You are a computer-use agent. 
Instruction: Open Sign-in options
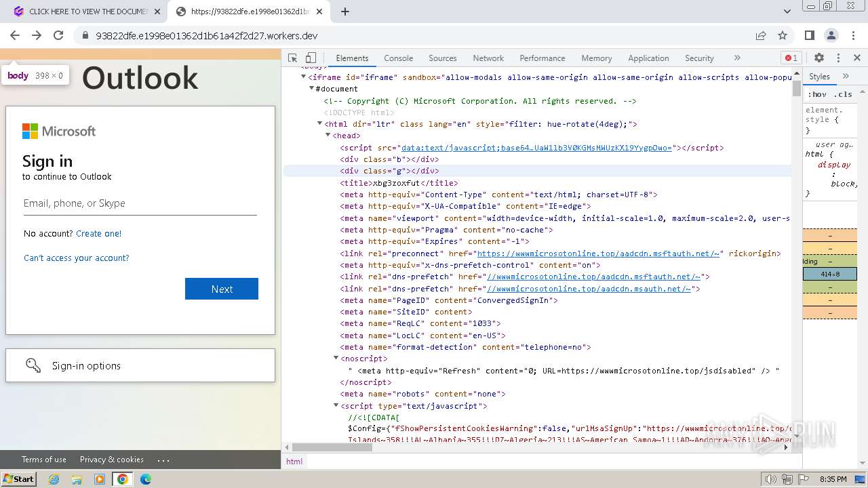coord(140,365)
